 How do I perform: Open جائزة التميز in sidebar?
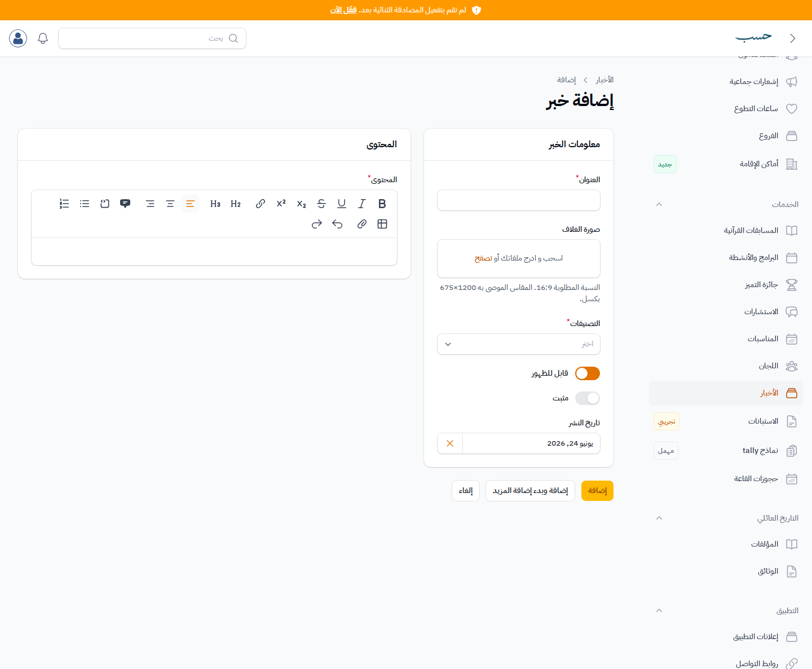tap(726, 285)
